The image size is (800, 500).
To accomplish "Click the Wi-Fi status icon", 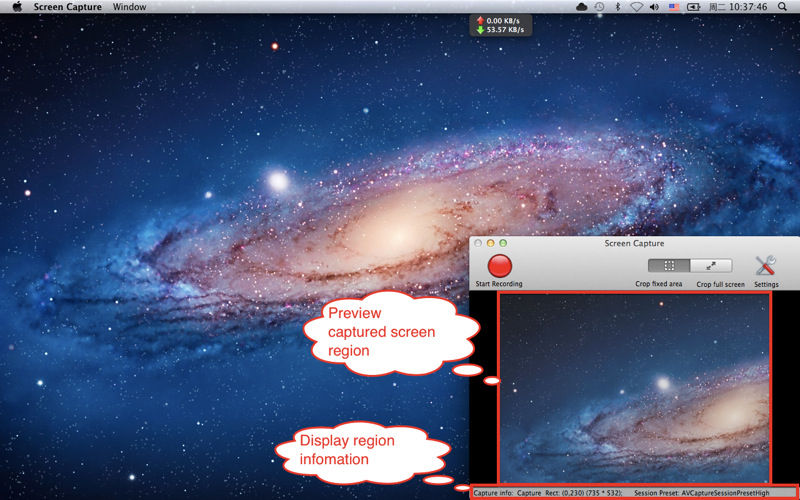I will (x=636, y=7).
